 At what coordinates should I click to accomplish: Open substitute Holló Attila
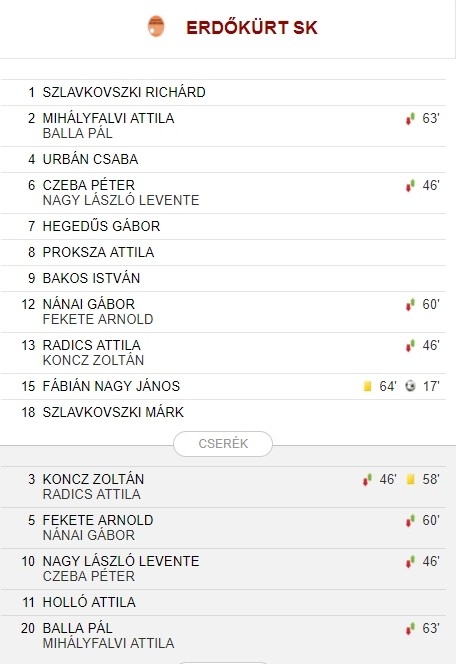[x=89, y=602]
